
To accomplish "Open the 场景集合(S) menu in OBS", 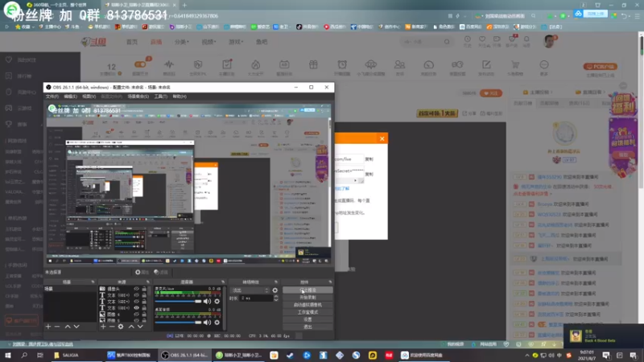I will [138, 97].
